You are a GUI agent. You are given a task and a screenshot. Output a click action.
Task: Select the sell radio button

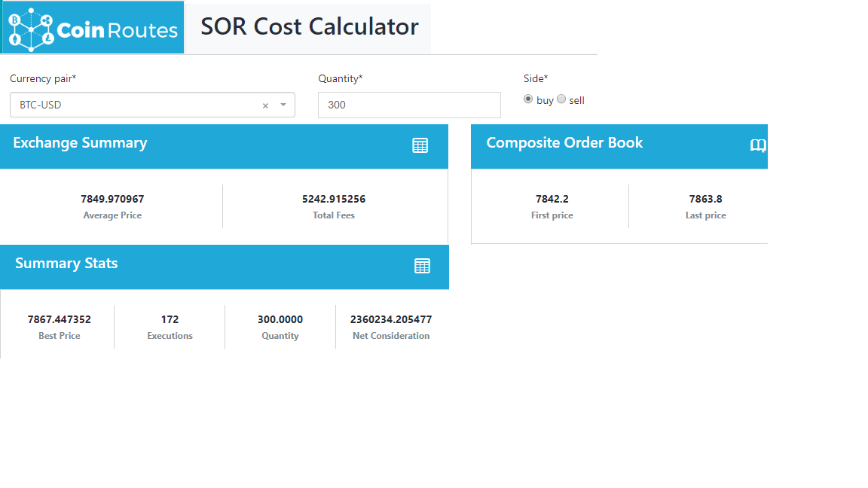561,99
